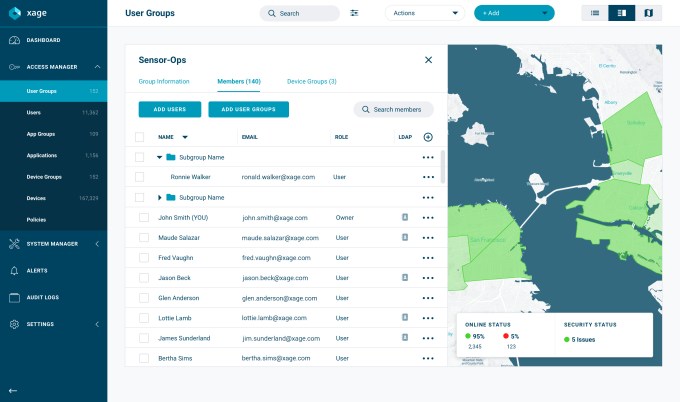Viewport: 680px width, 402px height.
Task: Focus the top Search field
Action: pos(300,13)
